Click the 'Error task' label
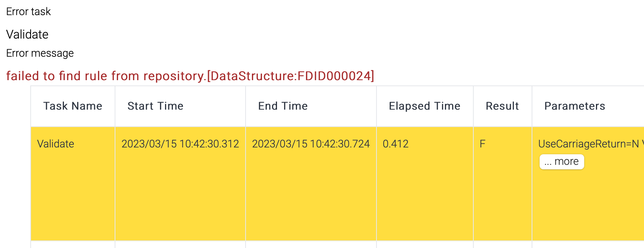Screen dimensions: 644x248 click(x=28, y=12)
